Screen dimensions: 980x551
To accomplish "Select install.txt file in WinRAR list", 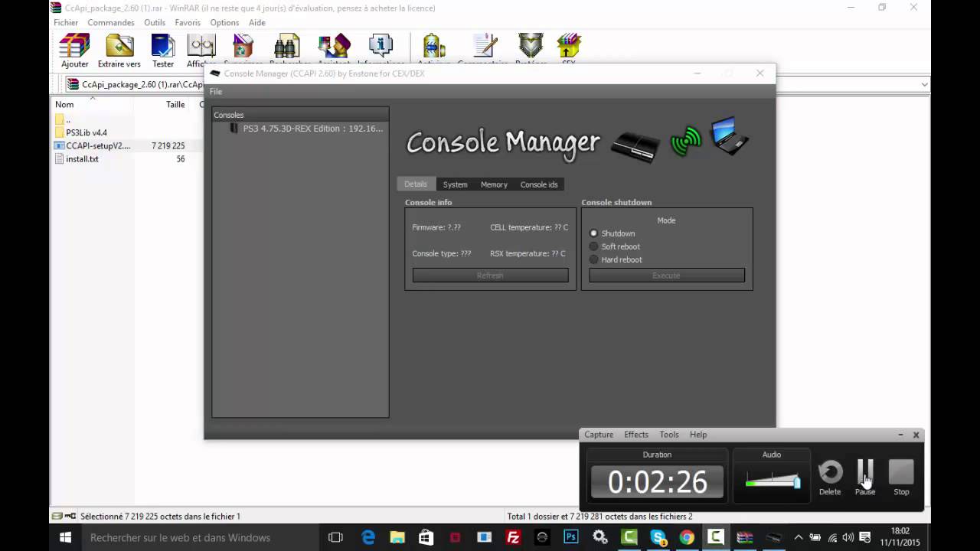I will pos(77,158).
